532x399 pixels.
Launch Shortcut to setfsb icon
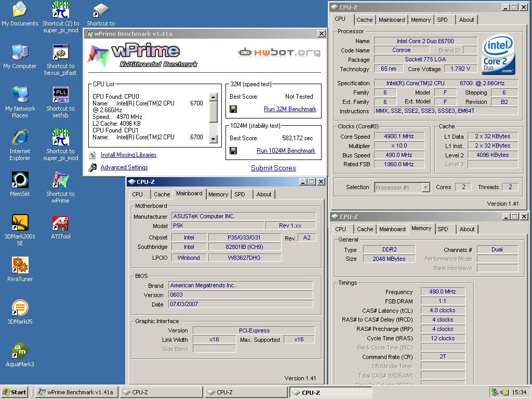tap(60, 102)
